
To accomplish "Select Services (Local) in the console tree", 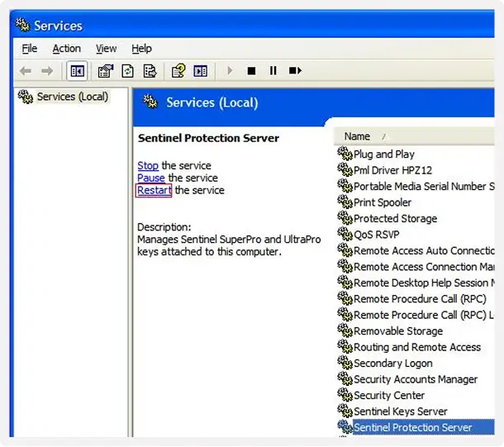I will click(73, 97).
